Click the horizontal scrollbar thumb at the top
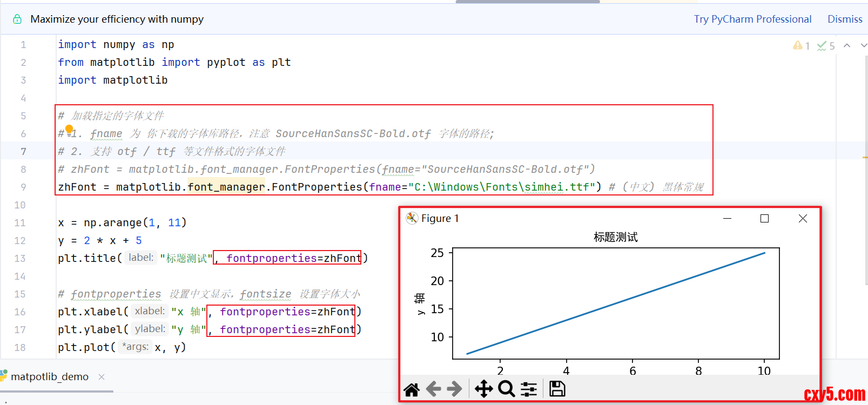 coord(528,2)
